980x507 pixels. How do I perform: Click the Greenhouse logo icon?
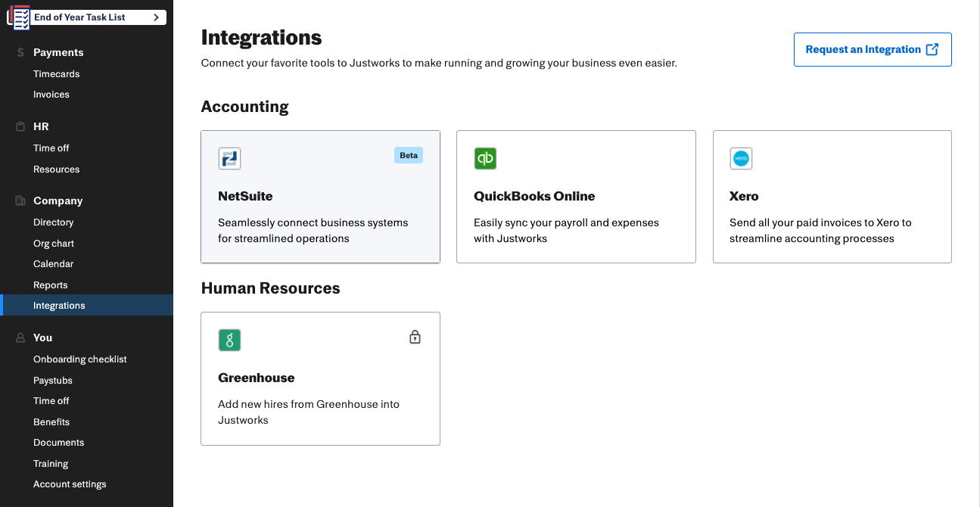[x=229, y=340]
